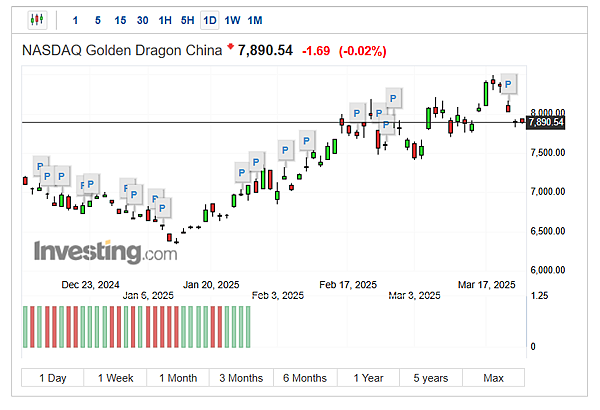Switch to the 15 minute interval

pyautogui.click(x=120, y=20)
